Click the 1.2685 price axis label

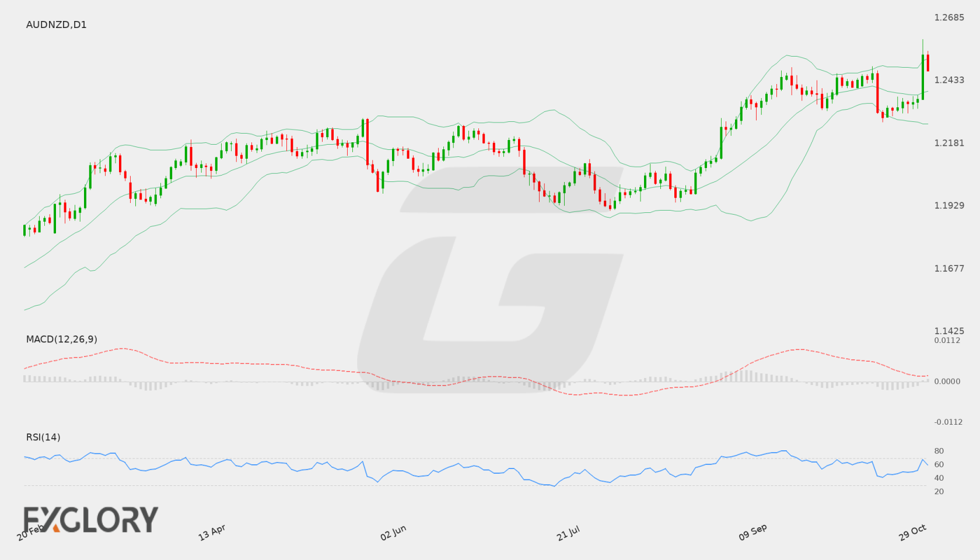(949, 17)
